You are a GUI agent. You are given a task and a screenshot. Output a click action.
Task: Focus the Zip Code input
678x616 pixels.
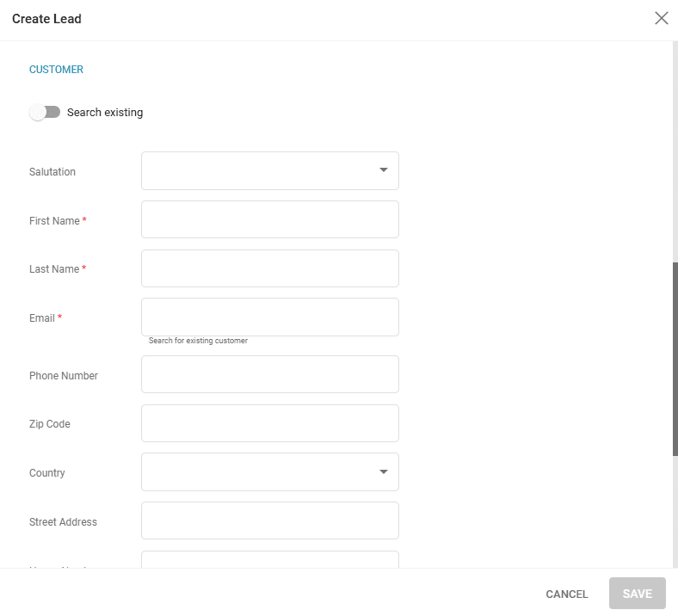[x=269, y=423]
